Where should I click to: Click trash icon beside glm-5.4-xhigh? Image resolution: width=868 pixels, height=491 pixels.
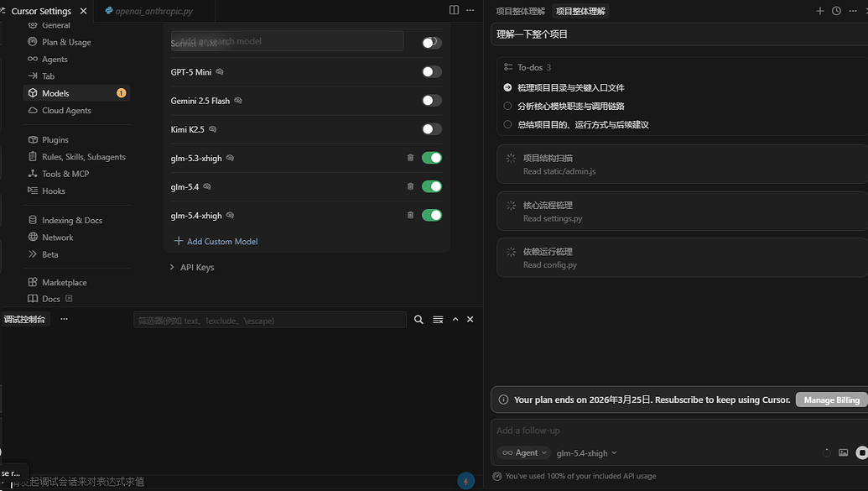[x=410, y=216]
